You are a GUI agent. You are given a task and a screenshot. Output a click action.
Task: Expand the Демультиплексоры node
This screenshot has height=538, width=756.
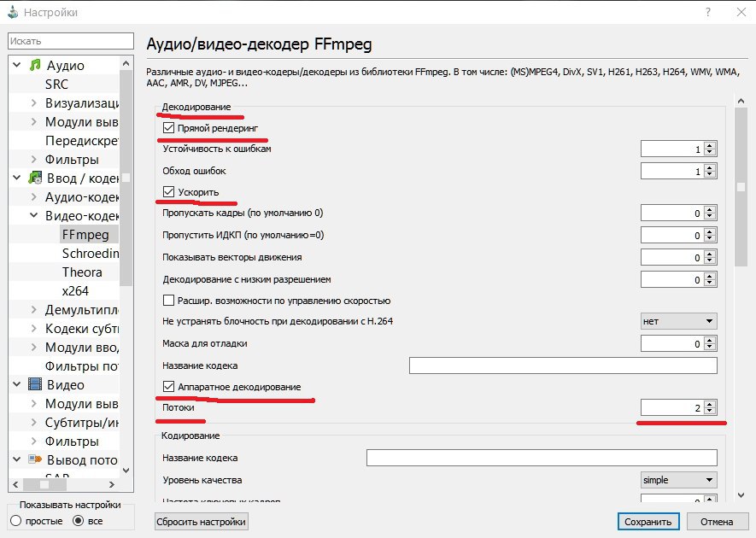pos(34,309)
